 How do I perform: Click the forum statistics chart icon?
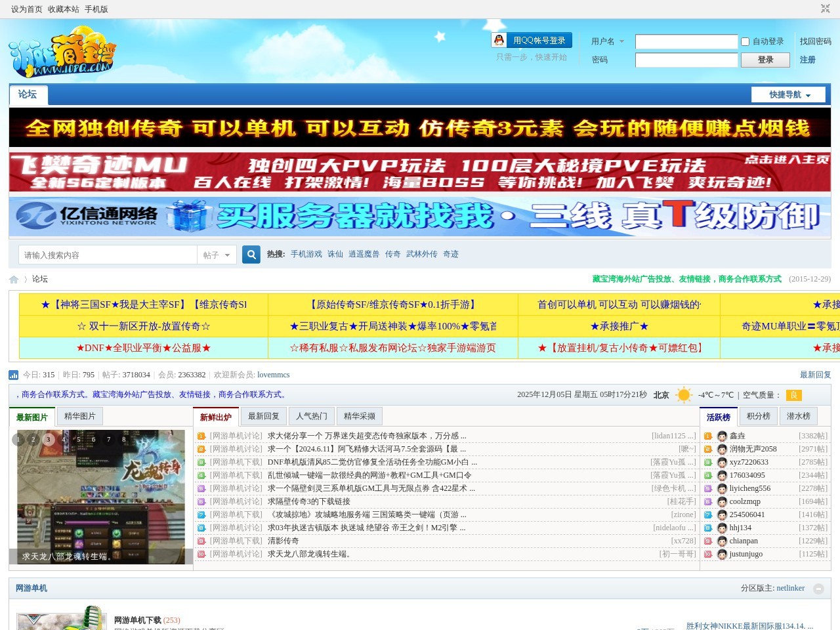13,375
